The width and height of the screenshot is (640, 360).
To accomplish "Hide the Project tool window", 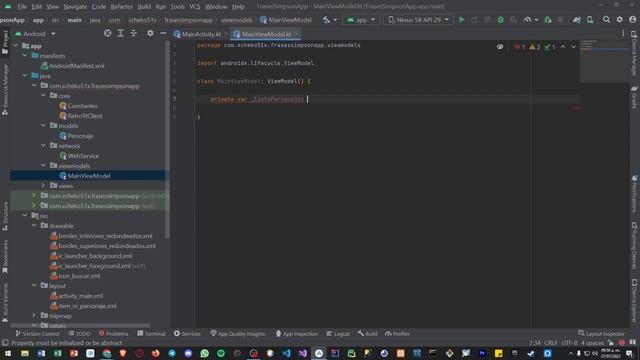I will click(x=163, y=33).
